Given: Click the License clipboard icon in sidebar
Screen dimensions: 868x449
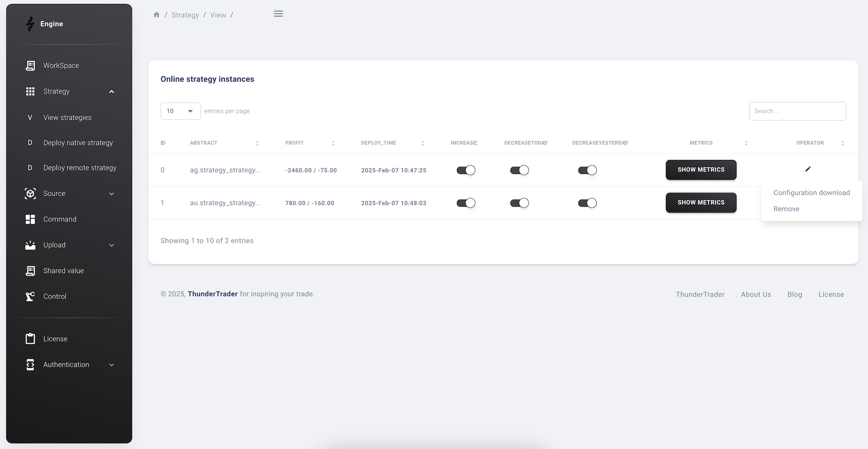Looking at the screenshot, I should point(30,339).
